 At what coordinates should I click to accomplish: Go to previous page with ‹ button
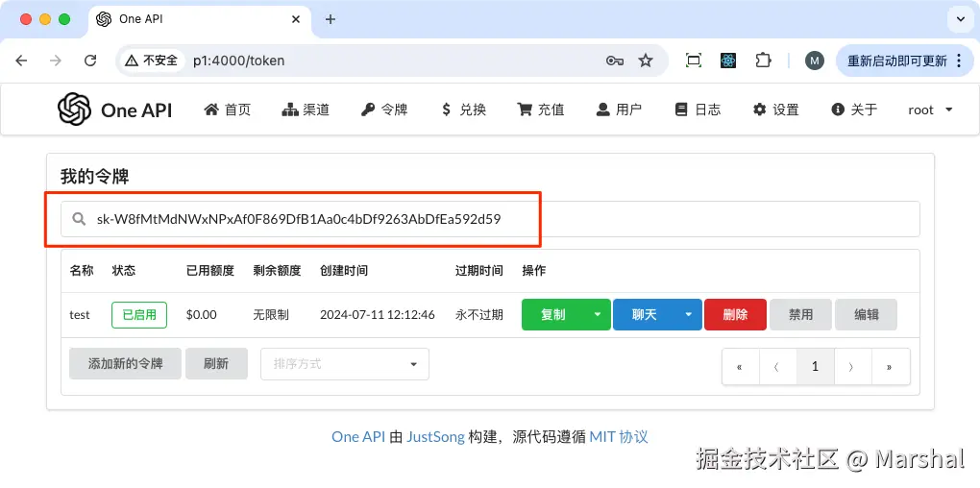point(778,367)
